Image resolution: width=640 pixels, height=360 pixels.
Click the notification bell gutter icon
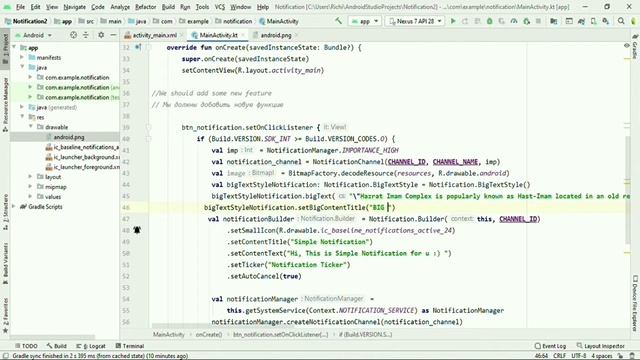point(137,230)
